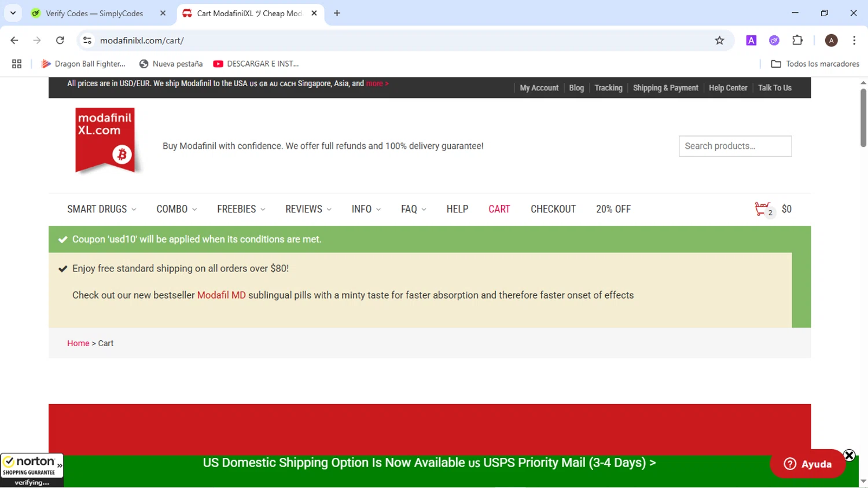Screen dimensions: 868x488
Task: Go forward in browser history
Action: tap(37, 41)
